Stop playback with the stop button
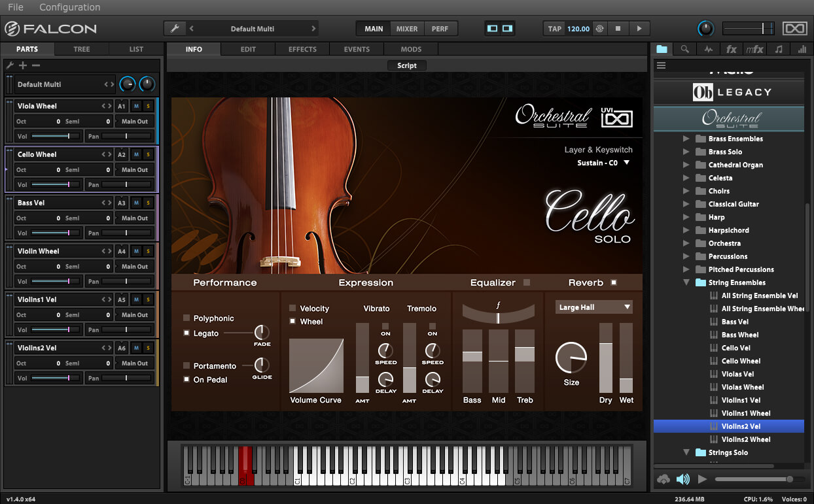The image size is (814, 504). 618,29
